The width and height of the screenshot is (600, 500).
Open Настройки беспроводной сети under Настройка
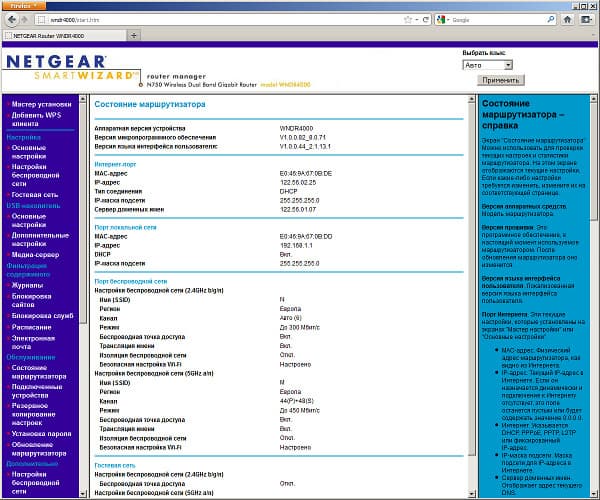(35, 175)
